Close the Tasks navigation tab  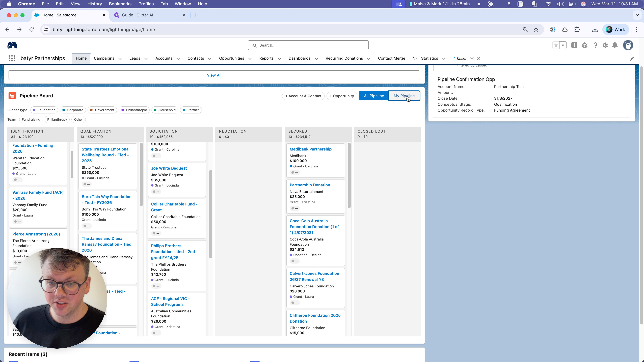point(479,58)
